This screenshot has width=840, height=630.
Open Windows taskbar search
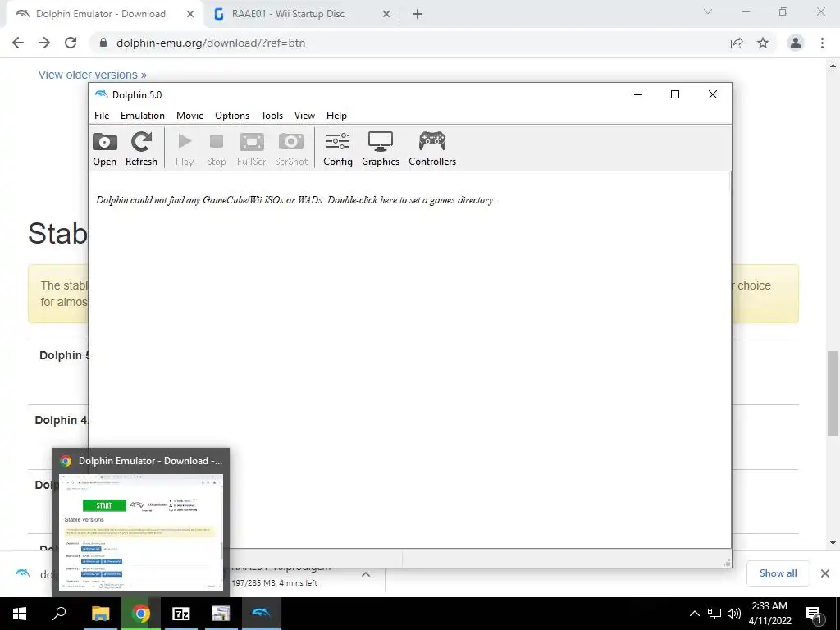tap(59, 614)
